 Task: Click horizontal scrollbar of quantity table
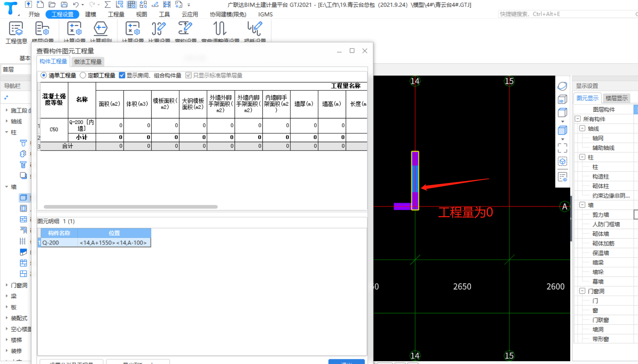pos(130,207)
